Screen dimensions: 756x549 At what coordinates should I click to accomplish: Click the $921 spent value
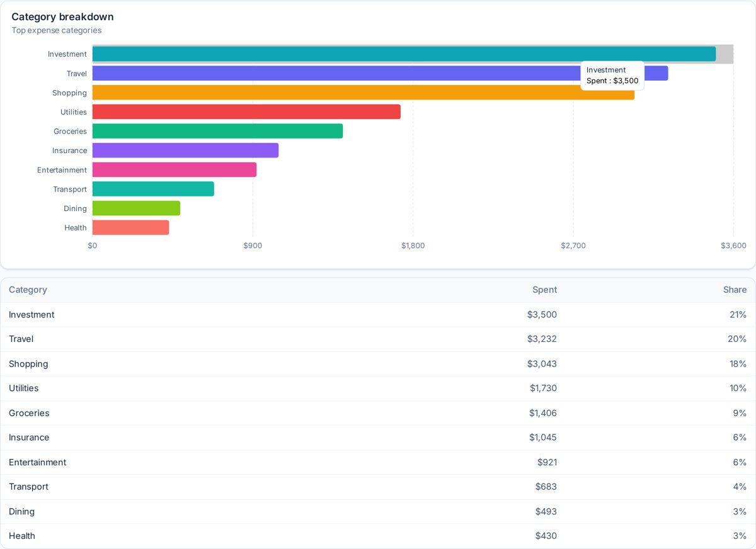tap(547, 462)
